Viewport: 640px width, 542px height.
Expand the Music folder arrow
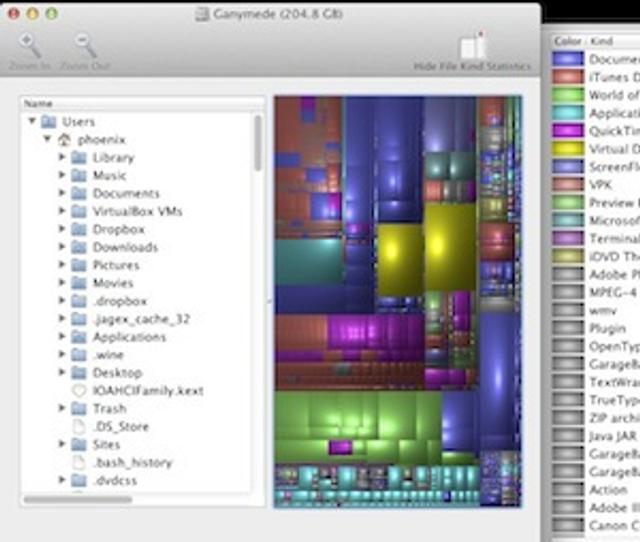(62, 175)
